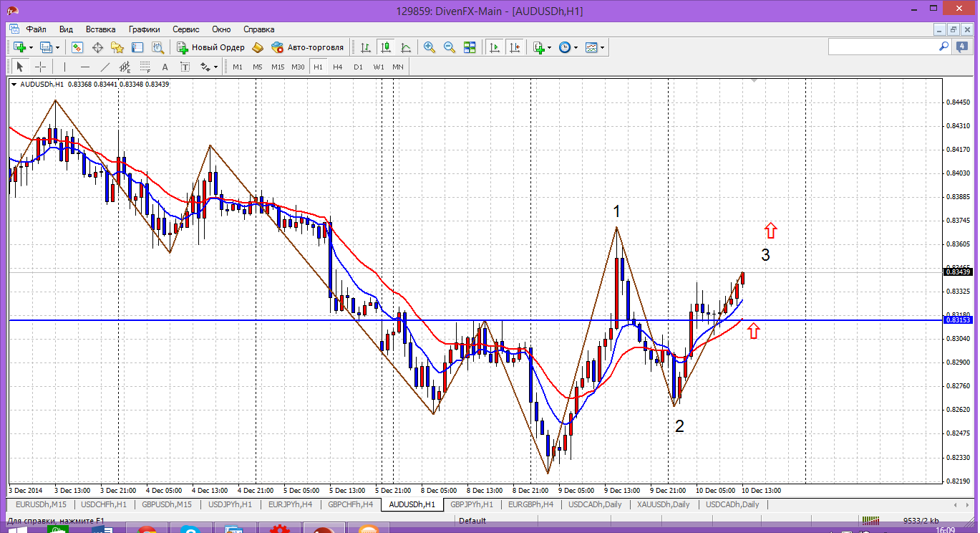Zoom out of the chart
This screenshot has width=980, height=533.
450,47
